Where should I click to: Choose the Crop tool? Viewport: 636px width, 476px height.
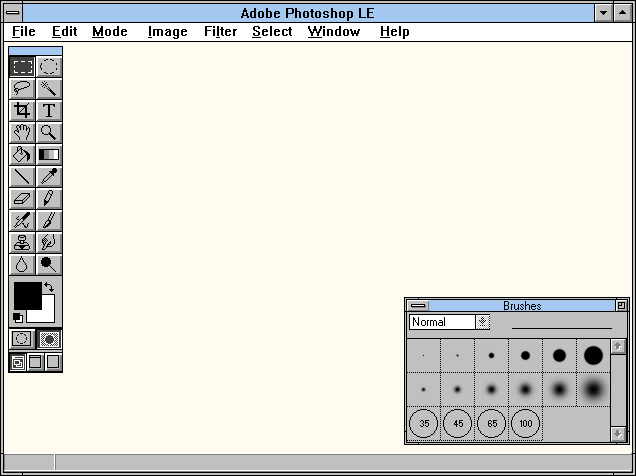[x=21, y=110]
